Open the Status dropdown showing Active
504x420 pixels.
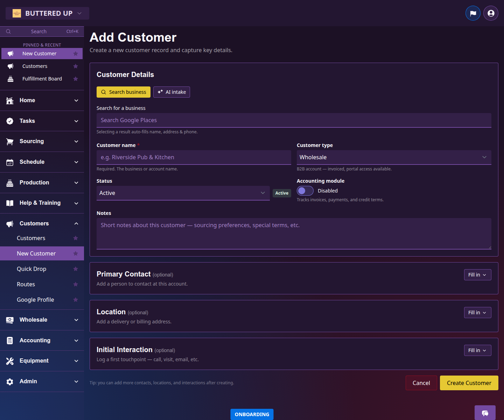[x=183, y=193]
